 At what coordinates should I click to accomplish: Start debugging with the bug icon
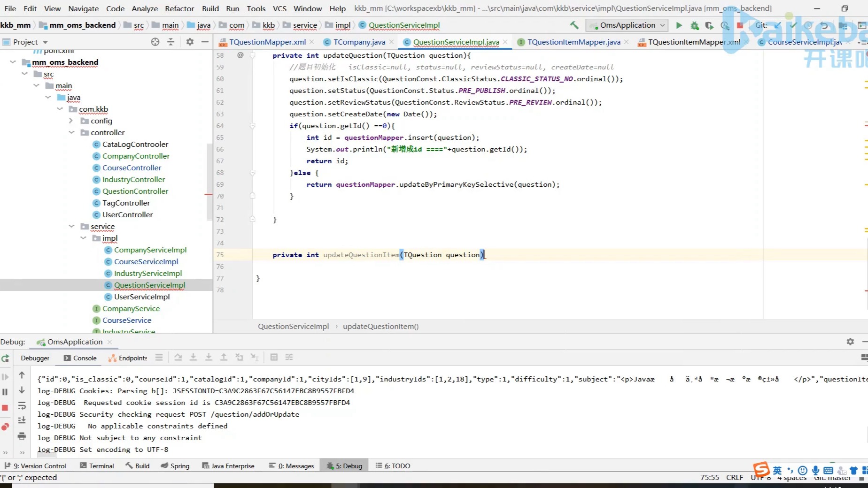pos(694,25)
